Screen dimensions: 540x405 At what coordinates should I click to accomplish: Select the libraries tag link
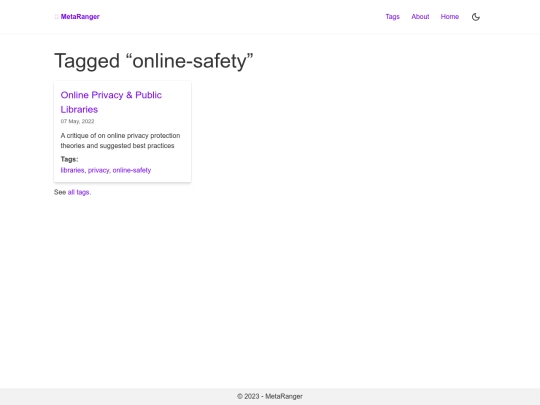tap(72, 170)
